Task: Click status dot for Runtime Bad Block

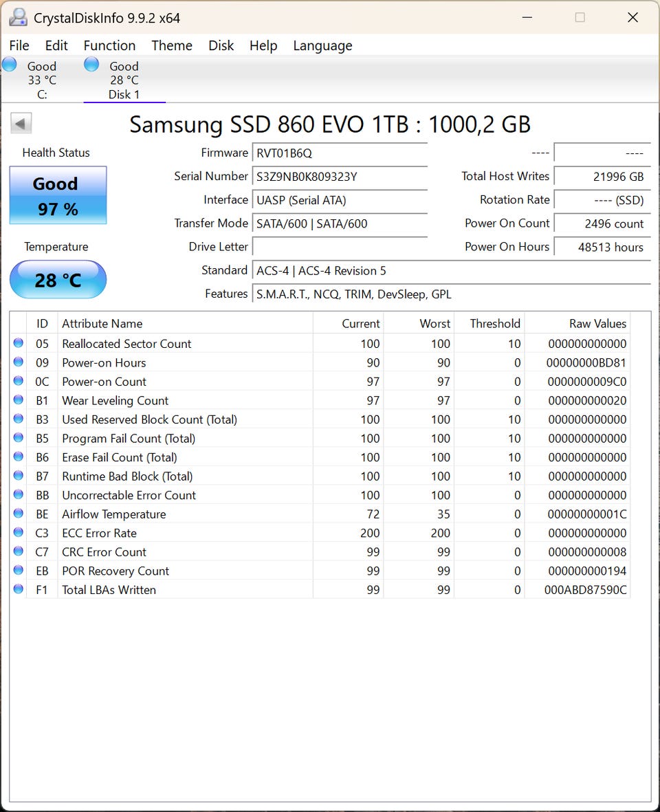Action: pos(18,475)
